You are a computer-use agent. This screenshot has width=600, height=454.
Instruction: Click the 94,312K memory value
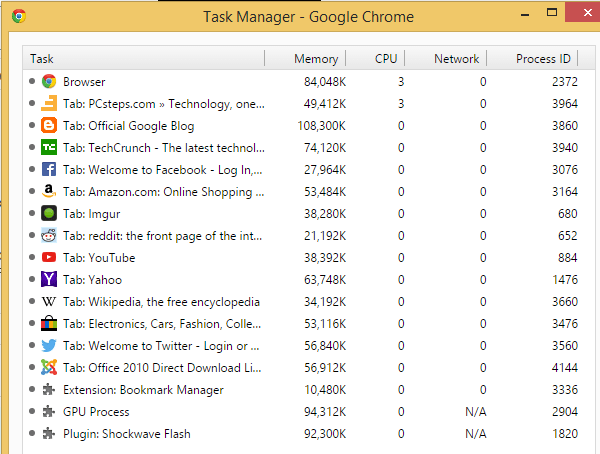[325, 412]
